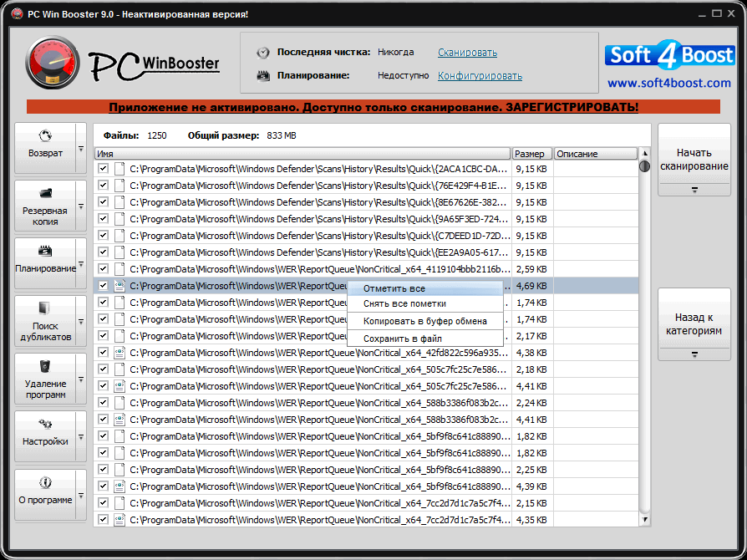Select the 4,35 KB size cell

click(x=531, y=520)
